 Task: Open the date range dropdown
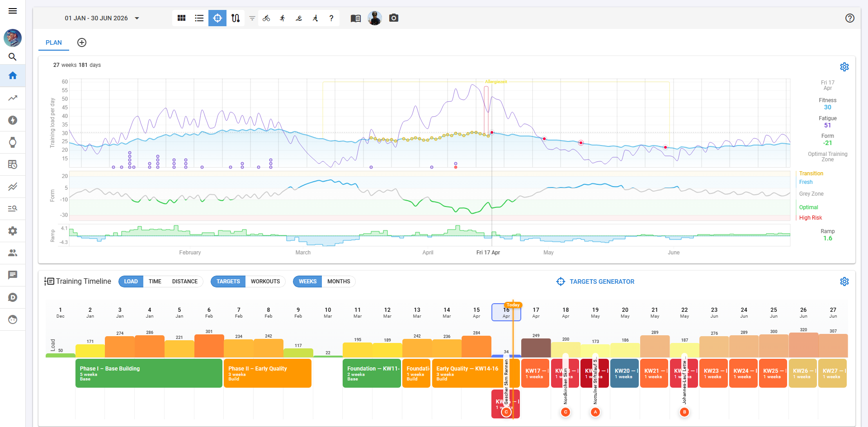(102, 18)
